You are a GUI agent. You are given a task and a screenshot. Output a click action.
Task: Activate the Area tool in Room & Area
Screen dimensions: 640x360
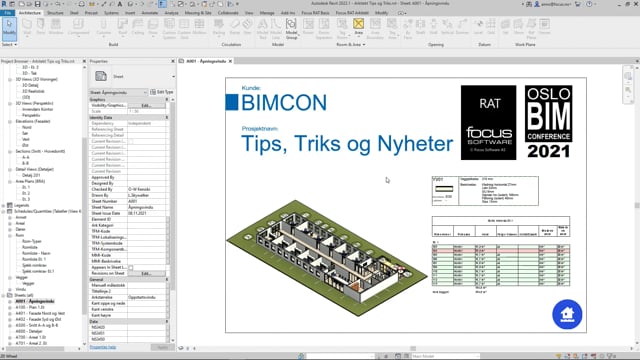[359, 27]
